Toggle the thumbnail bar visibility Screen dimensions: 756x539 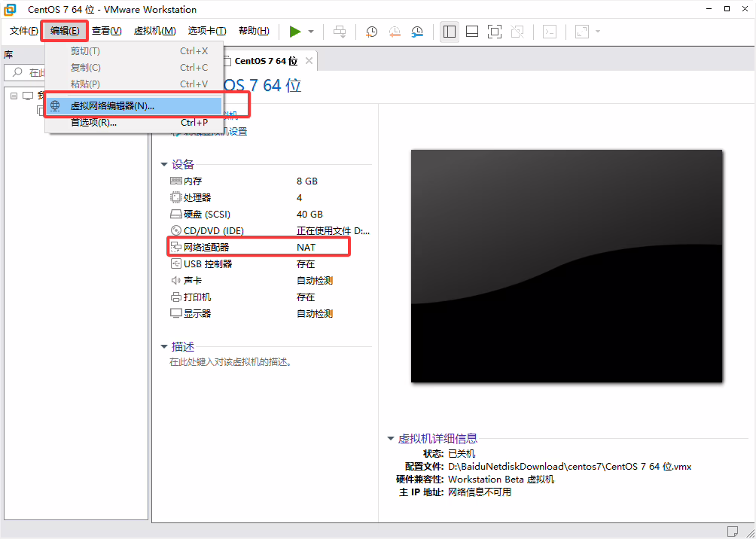tap(471, 31)
